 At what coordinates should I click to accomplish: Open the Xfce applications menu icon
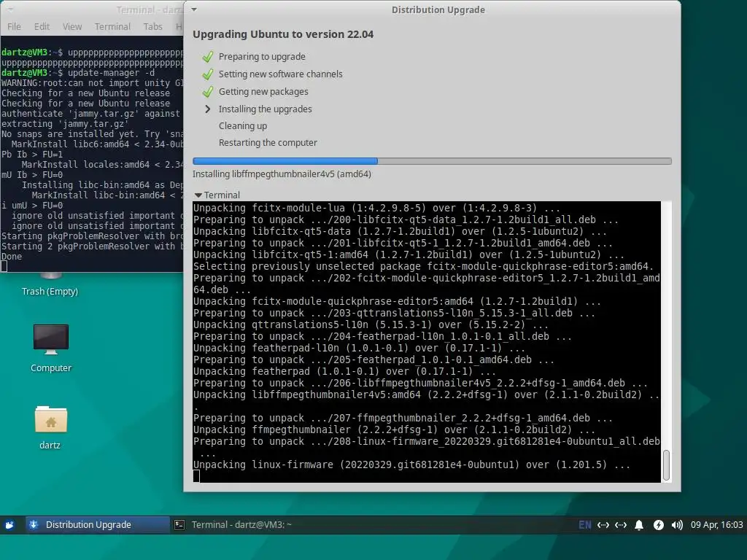(x=9, y=525)
